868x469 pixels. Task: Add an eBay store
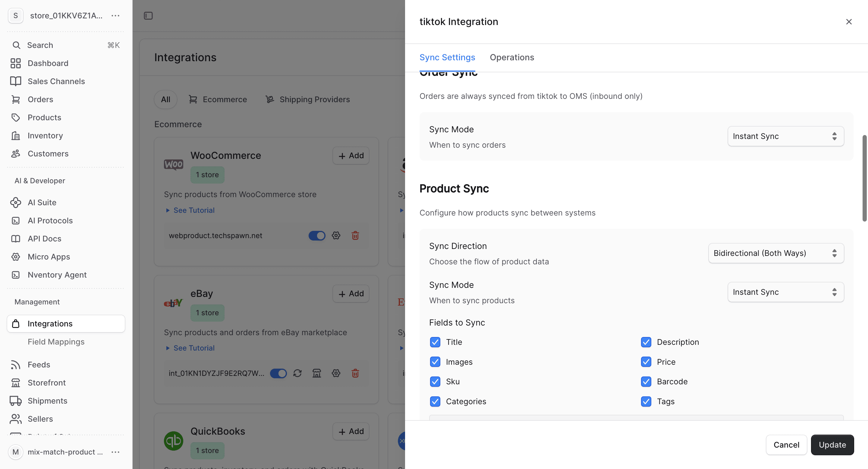351,294
